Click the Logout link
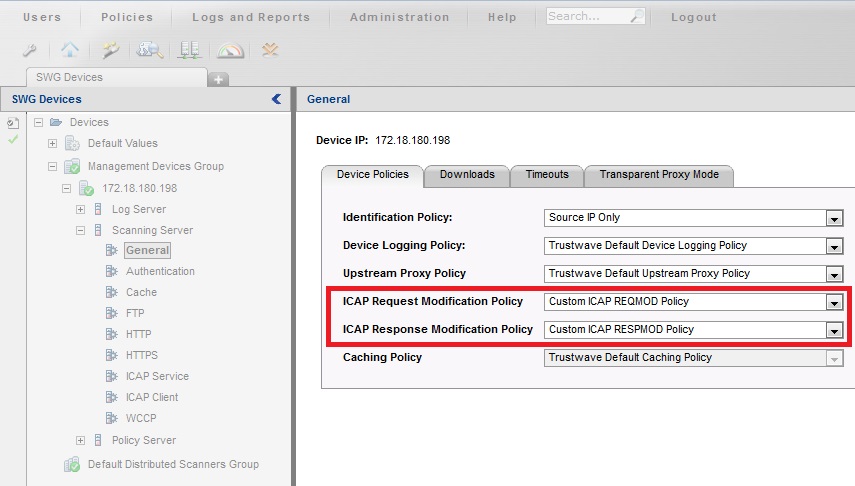Screen dimensions: 855x486 pyautogui.click(x=693, y=17)
